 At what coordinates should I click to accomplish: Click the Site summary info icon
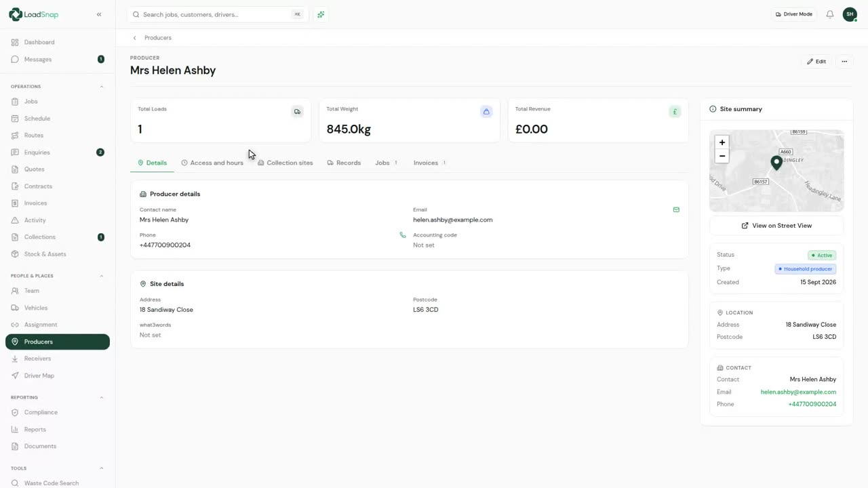[x=713, y=109]
